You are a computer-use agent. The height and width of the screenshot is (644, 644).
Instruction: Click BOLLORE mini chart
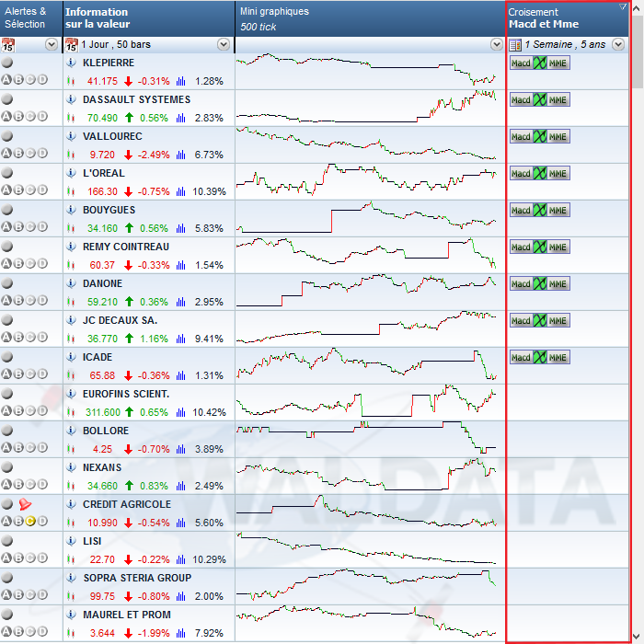tap(366, 437)
